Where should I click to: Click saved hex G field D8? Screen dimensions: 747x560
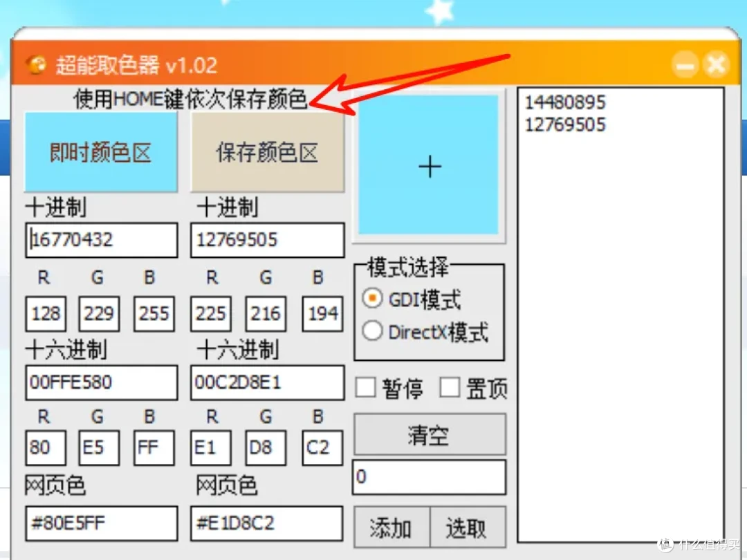tap(266, 447)
